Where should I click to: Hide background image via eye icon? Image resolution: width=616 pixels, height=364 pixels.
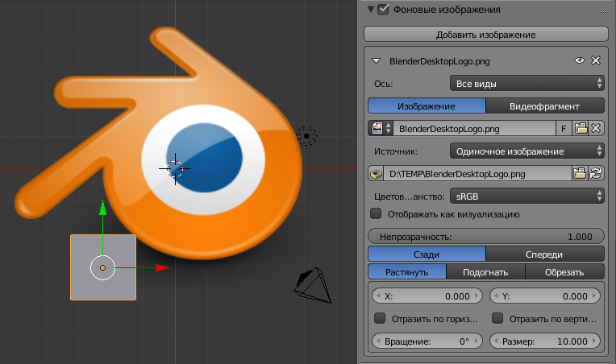pyautogui.click(x=580, y=60)
